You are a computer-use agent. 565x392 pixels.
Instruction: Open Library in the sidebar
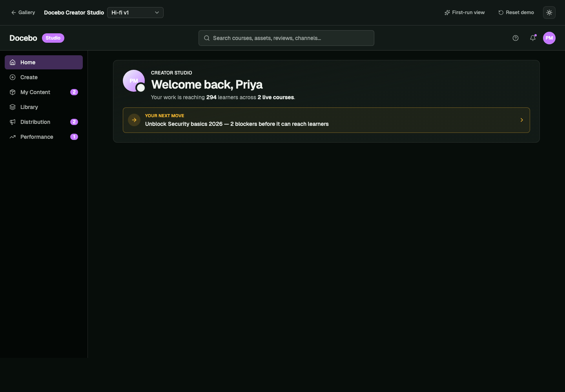(x=44, y=107)
